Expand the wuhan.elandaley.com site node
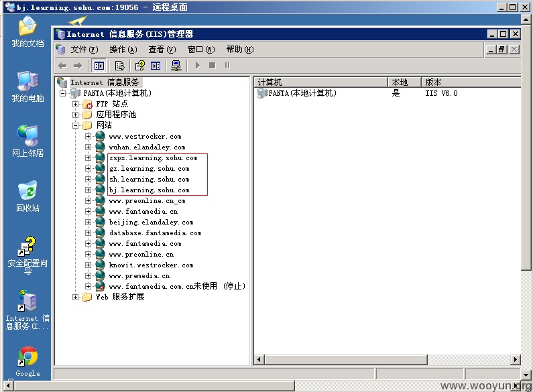Screen dimensions: 533x392 coord(88,147)
